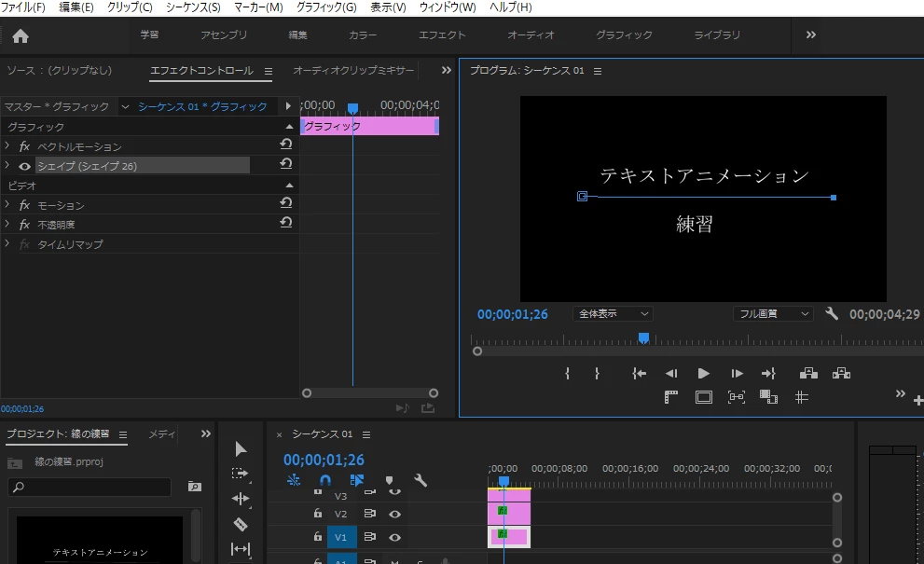Toggle V2 track output eye
The image size is (924, 564).
[394, 514]
